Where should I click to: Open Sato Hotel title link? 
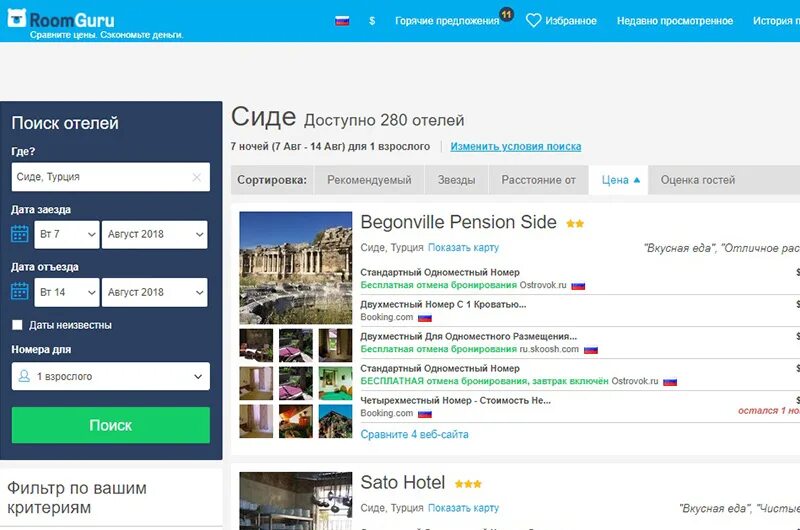[403, 483]
